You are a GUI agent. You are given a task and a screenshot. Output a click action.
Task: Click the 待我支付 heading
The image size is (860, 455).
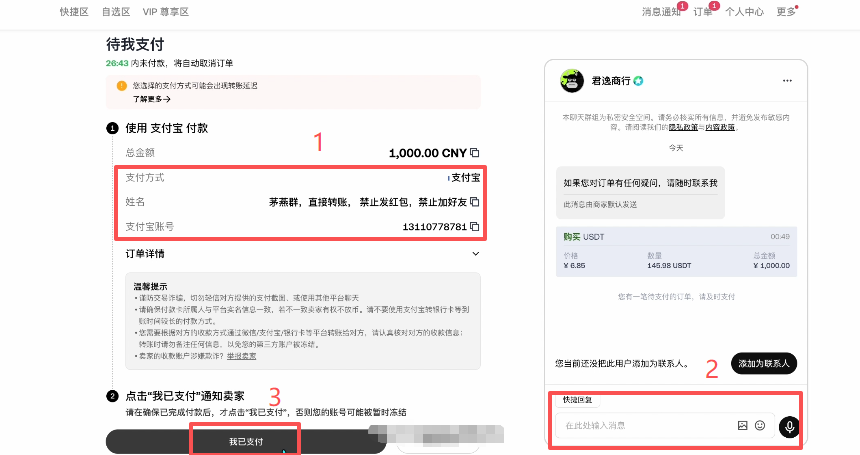[x=135, y=44]
